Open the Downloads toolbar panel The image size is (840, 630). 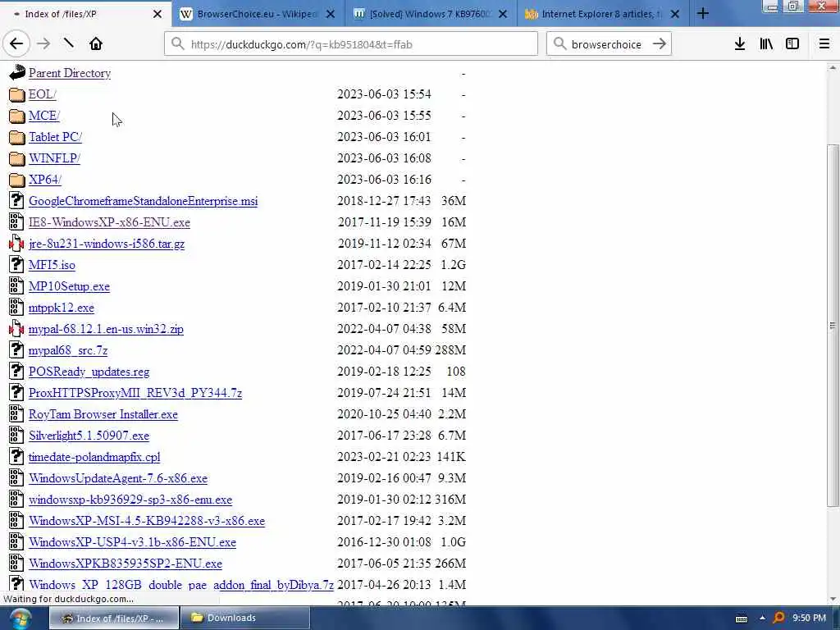tap(740, 44)
